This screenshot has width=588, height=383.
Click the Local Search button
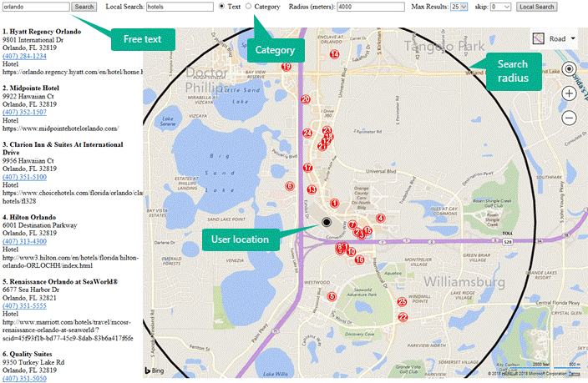[x=536, y=7]
